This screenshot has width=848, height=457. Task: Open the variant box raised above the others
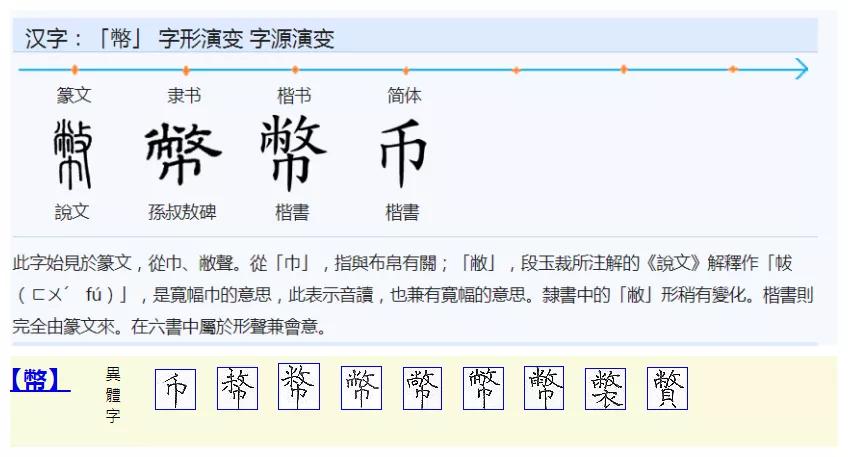[299, 386]
